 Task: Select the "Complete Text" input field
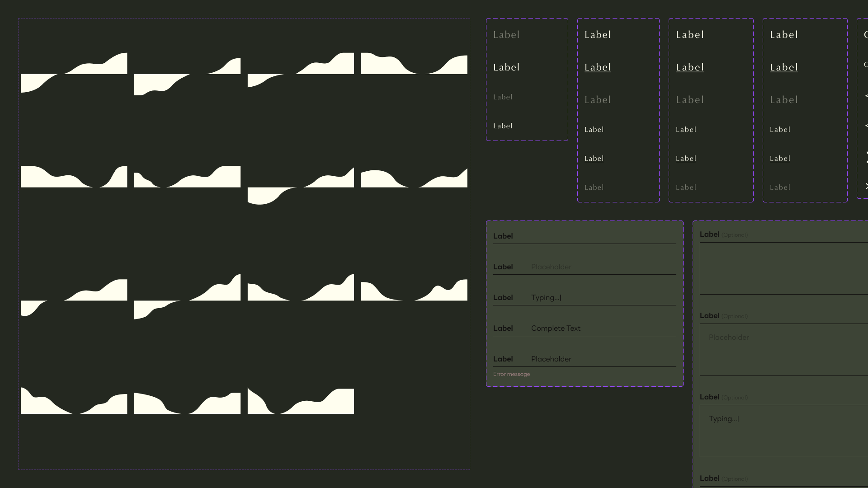pyautogui.click(x=585, y=328)
